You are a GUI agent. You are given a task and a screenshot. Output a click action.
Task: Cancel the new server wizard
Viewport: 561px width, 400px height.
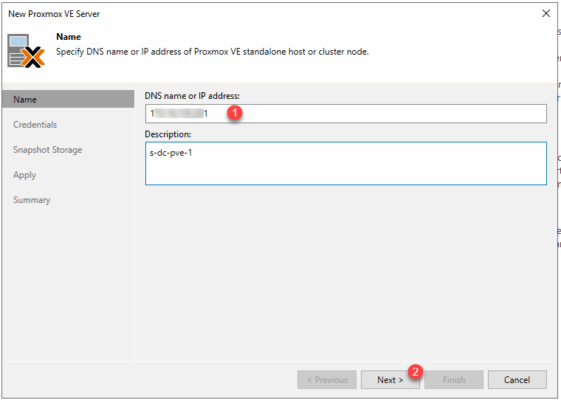click(517, 380)
